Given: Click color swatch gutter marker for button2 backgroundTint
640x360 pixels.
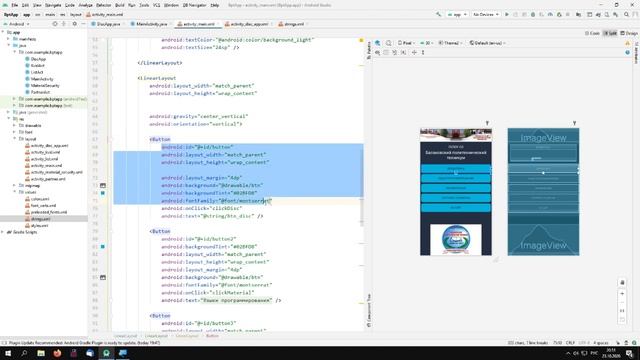Looking at the screenshot, I should 103,247.
